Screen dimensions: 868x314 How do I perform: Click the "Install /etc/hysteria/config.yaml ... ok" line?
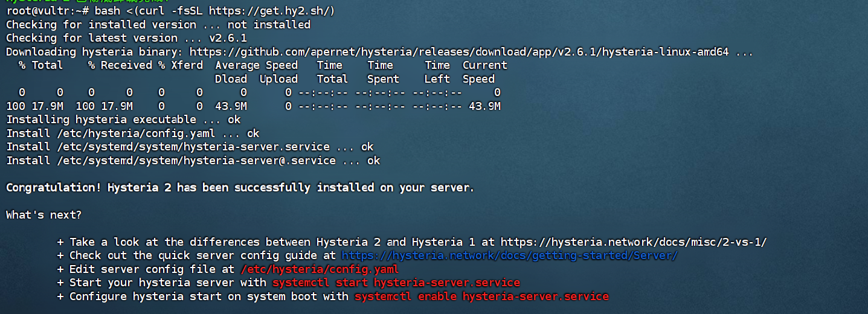133,133
